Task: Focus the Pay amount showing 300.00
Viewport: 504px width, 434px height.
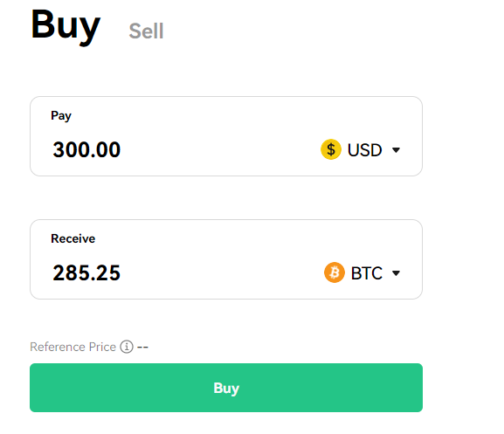Action: point(86,149)
